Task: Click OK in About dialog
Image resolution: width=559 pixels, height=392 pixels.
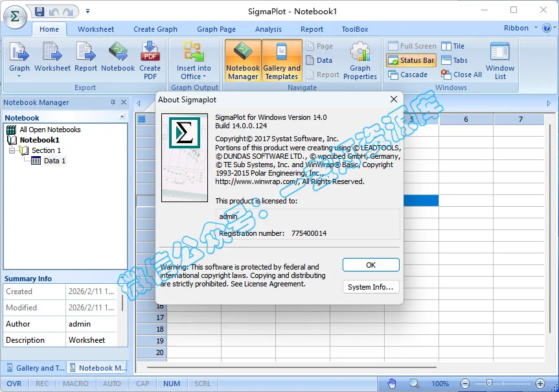Action: pyautogui.click(x=371, y=265)
